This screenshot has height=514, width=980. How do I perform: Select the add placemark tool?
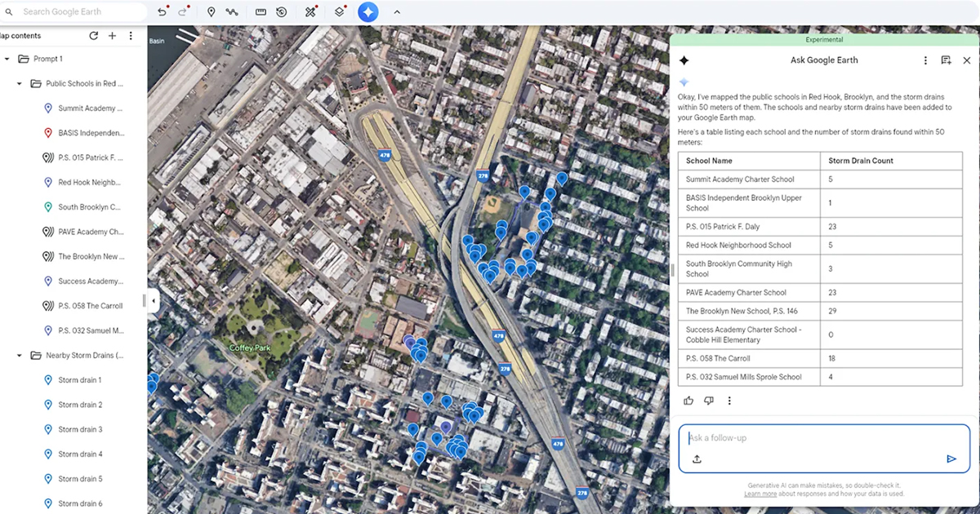[x=211, y=12]
